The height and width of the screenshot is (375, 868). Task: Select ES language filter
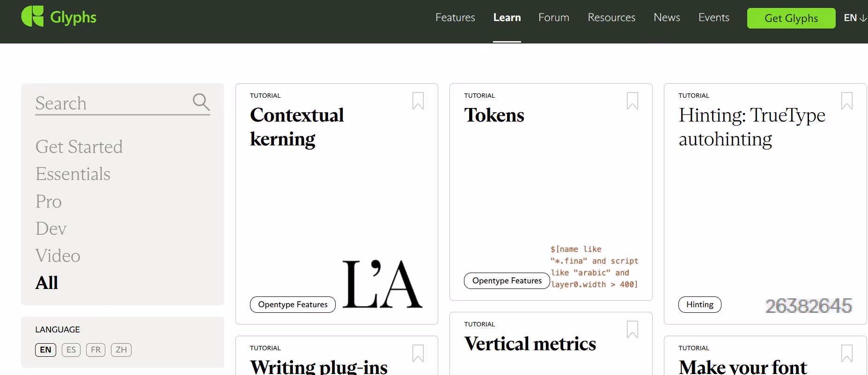tap(71, 350)
